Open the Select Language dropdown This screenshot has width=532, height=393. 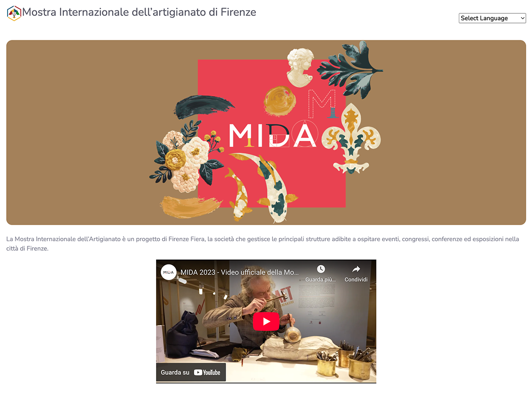[x=492, y=18]
